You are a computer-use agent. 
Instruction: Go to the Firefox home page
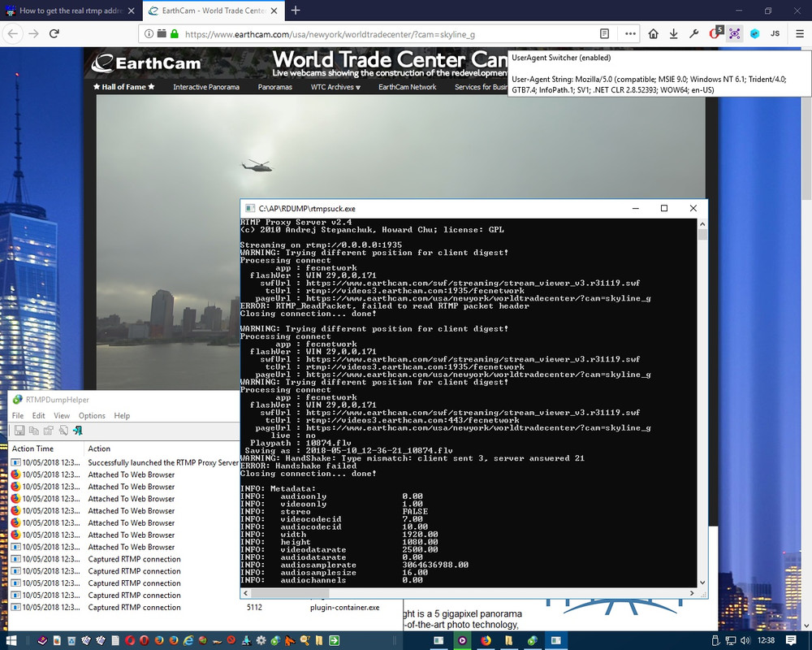coord(653,33)
